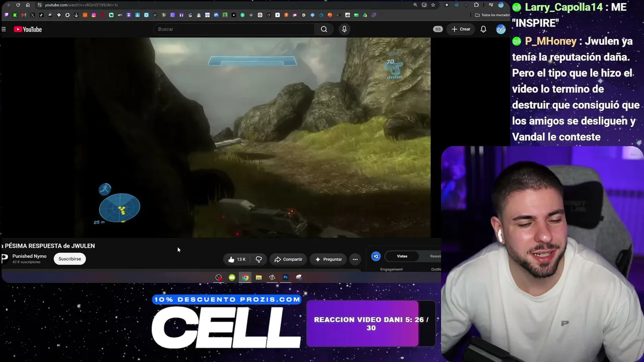Open File Explorer from the taskbar
The image size is (644, 362).
259,278
